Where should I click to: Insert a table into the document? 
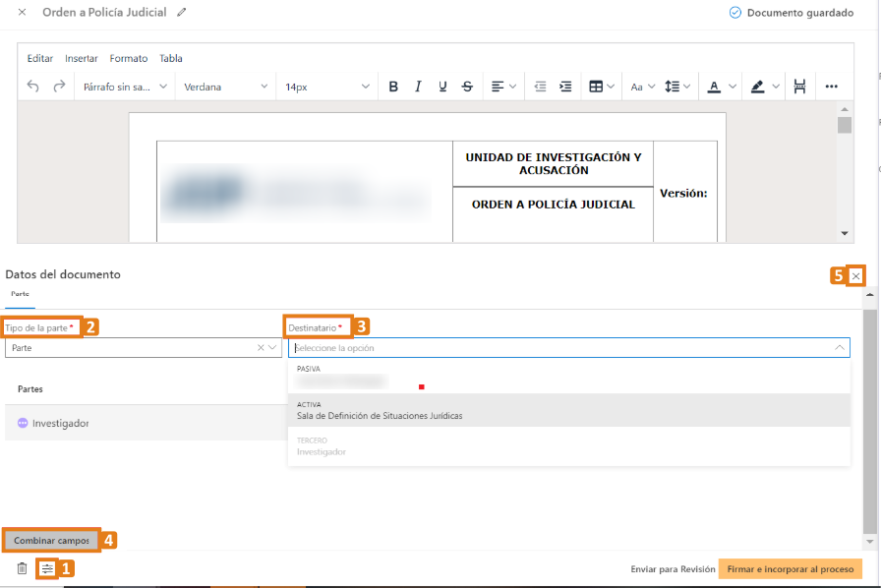tap(598, 86)
